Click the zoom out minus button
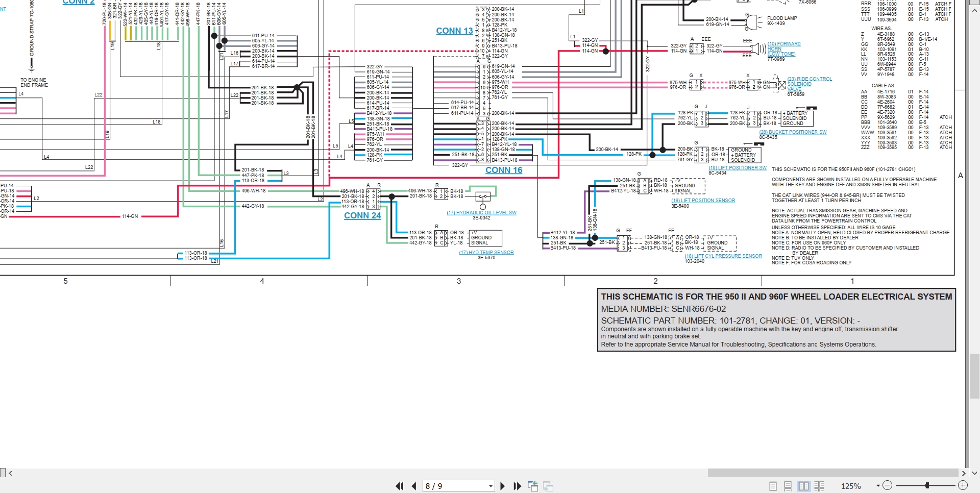This screenshot has width=980, height=493. pyautogui.click(x=887, y=485)
